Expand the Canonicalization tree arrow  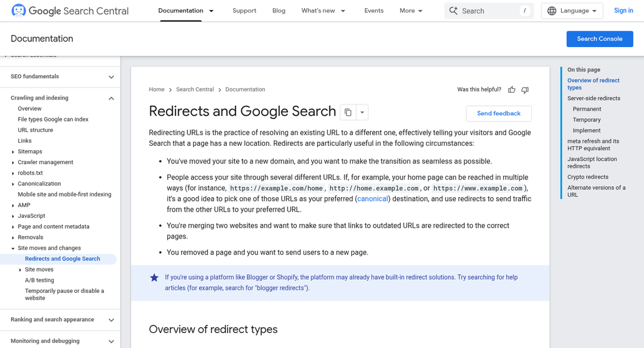(13, 184)
